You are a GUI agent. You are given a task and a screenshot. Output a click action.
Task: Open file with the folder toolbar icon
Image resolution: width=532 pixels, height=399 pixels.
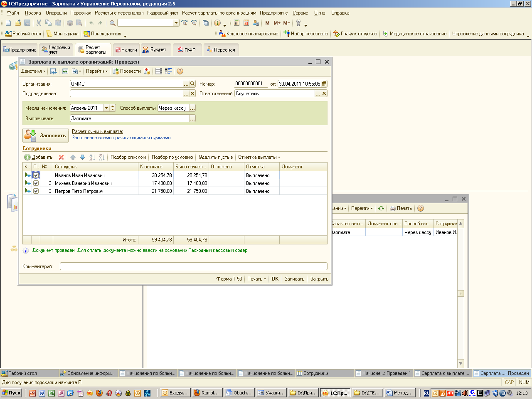click(18, 23)
